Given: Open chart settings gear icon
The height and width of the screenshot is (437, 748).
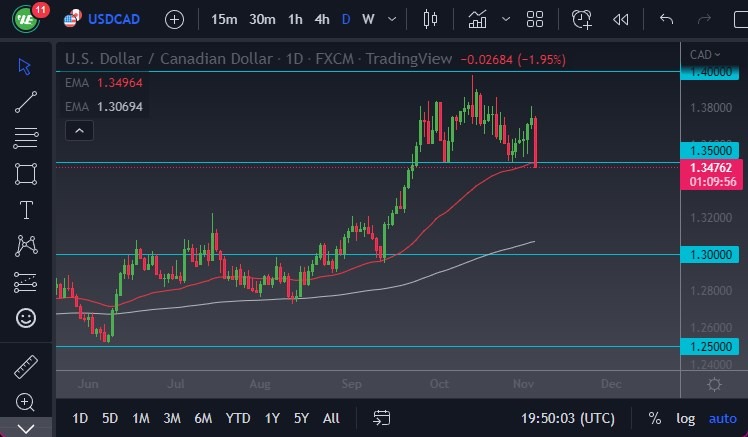Looking at the screenshot, I should click(714, 385).
